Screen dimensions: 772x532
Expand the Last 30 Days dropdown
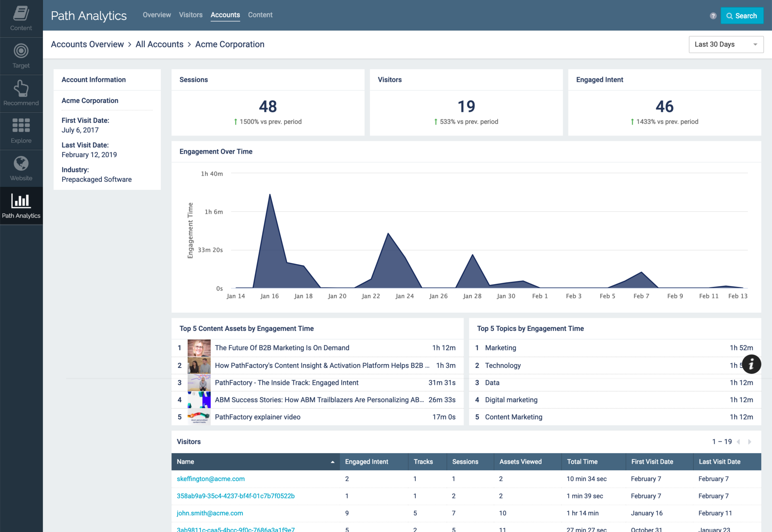coord(726,44)
